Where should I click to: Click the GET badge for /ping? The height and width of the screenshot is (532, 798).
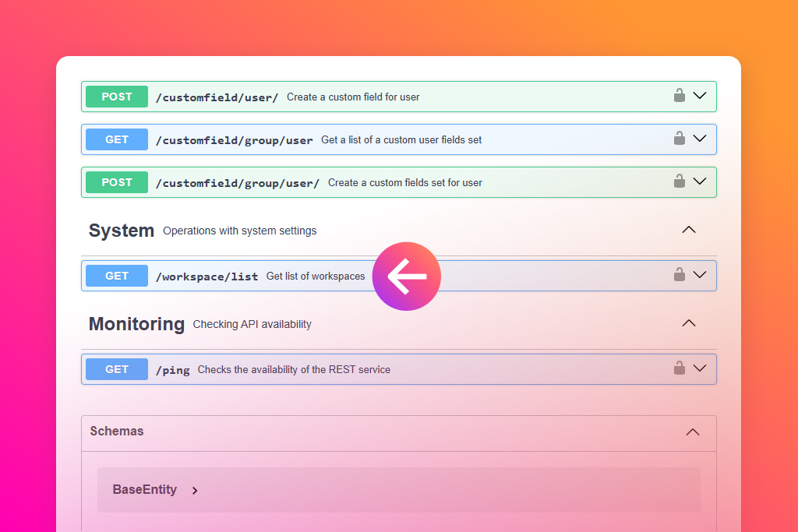pos(117,369)
